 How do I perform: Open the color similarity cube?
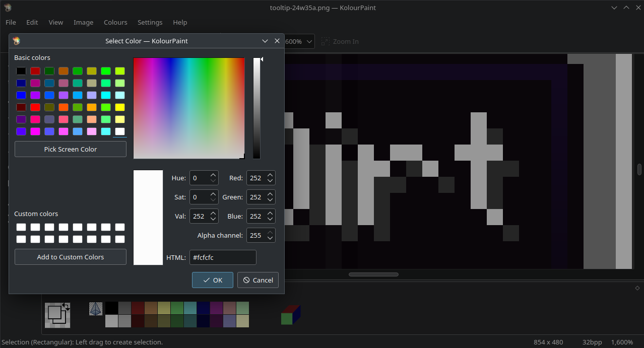pyautogui.click(x=291, y=315)
